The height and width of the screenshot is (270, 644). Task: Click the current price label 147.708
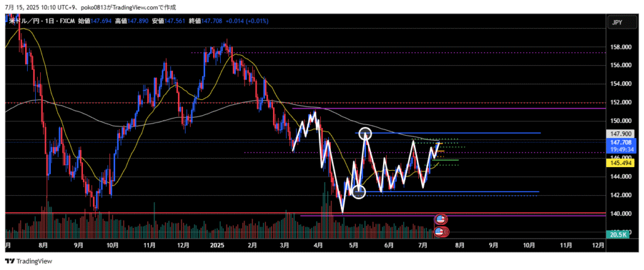click(x=617, y=143)
